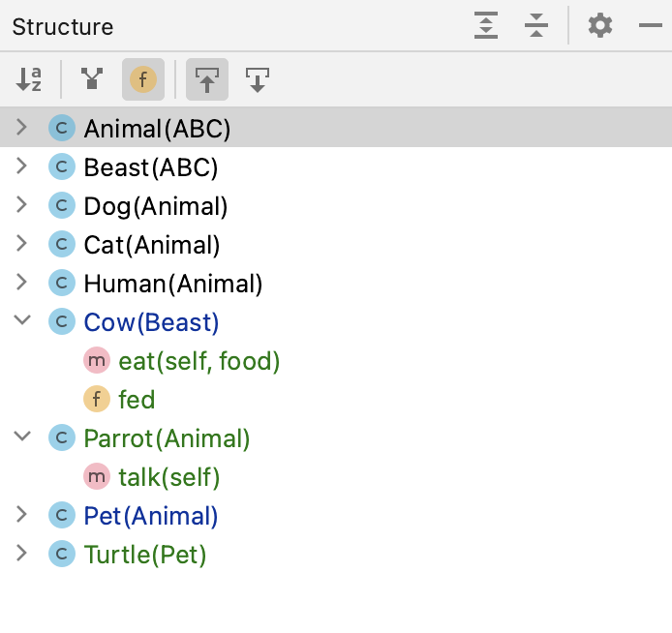The height and width of the screenshot is (633, 672).
Task: Click the class icon beside Human(Animal)
Action: 62,283
